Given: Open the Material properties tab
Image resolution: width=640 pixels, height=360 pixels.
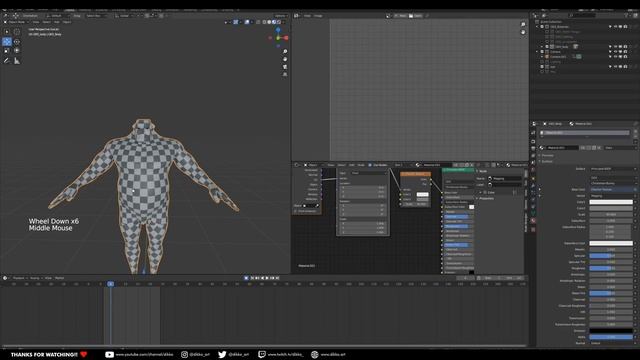Looking at the screenshot, I should [x=533, y=221].
